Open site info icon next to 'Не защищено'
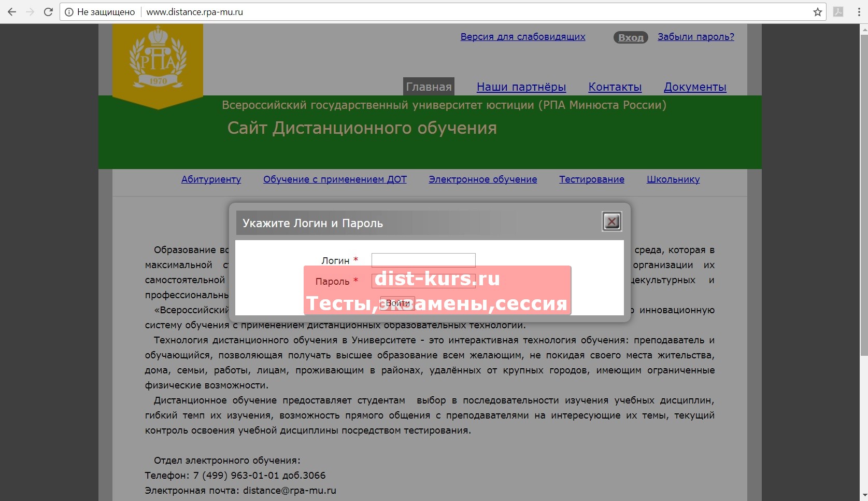This screenshot has width=868, height=501. [x=69, y=12]
